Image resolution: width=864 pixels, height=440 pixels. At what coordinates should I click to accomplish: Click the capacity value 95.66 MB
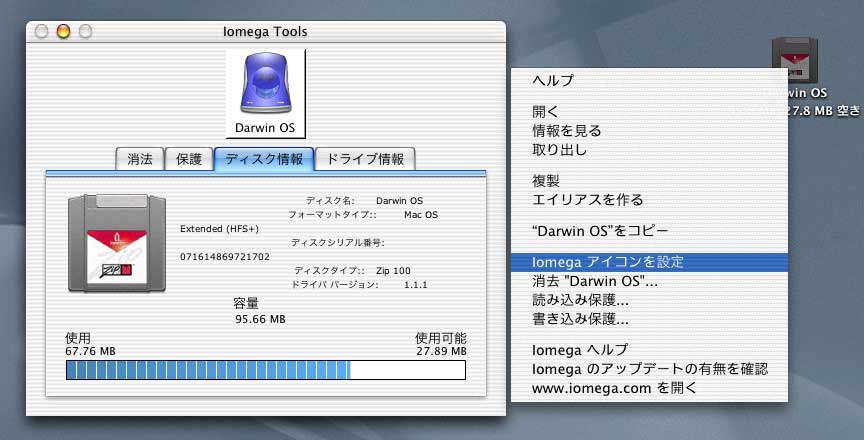(x=260, y=319)
